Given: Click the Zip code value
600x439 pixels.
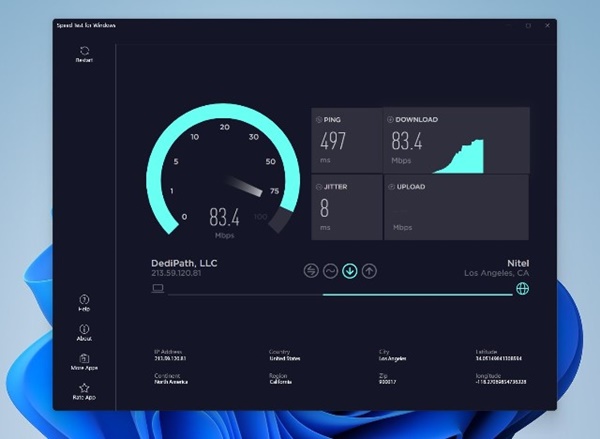Looking at the screenshot, I should 387,382.
